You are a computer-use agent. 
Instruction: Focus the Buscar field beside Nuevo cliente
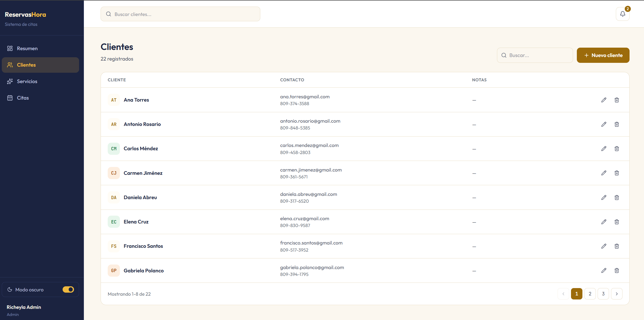535,55
